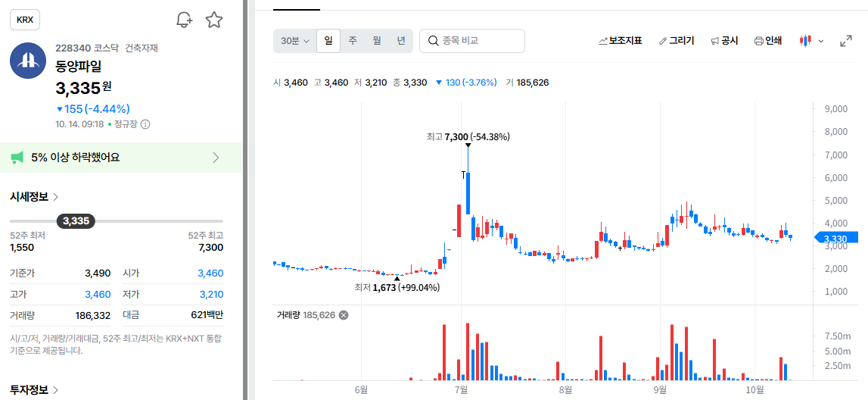Select the 월 monthly chart tab
The width and height of the screenshot is (868, 400).
click(377, 41)
